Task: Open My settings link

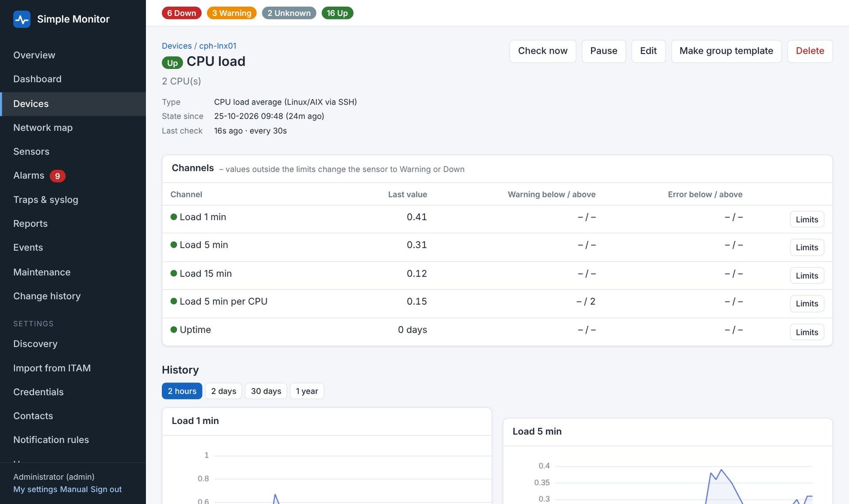Action: click(x=35, y=490)
